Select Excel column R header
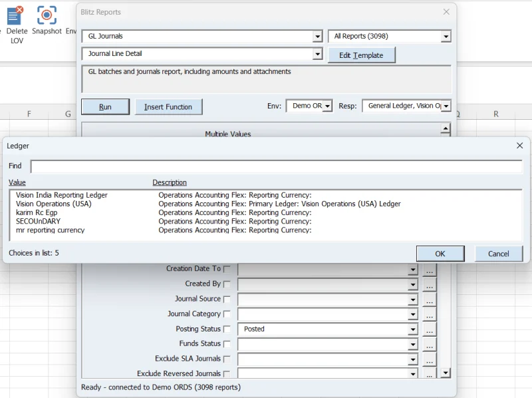This screenshot has width=532, height=398. pos(495,114)
